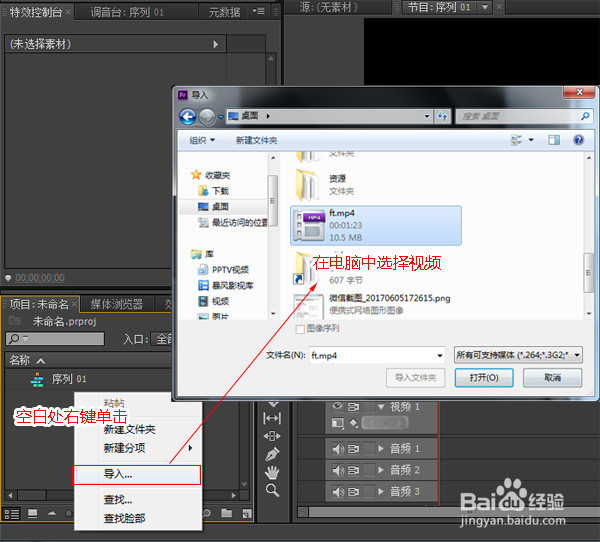Choose 查找脸部 in context menu

[137, 518]
